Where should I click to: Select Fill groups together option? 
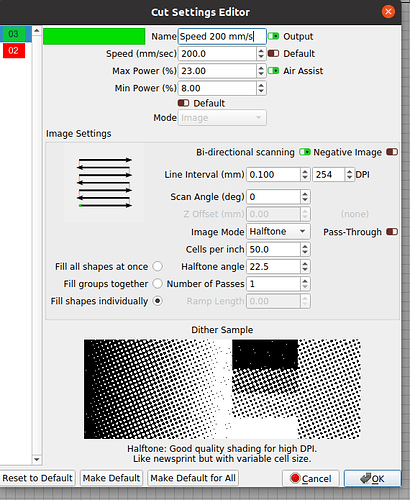pos(157,284)
